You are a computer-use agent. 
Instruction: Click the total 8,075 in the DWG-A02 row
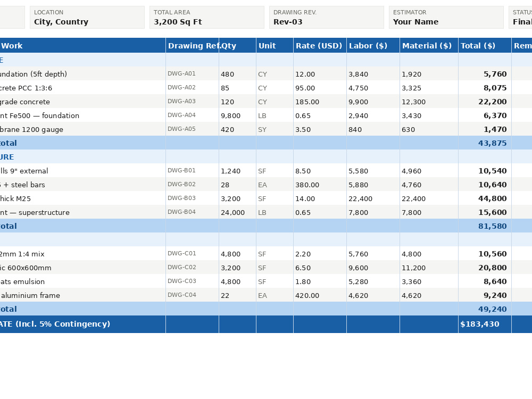pyautogui.click(x=495, y=88)
